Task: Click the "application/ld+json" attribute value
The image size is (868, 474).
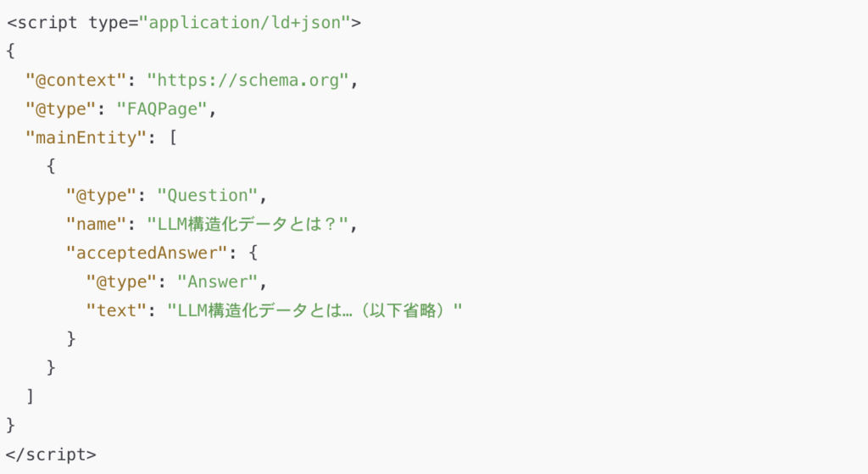Action: tap(249, 22)
